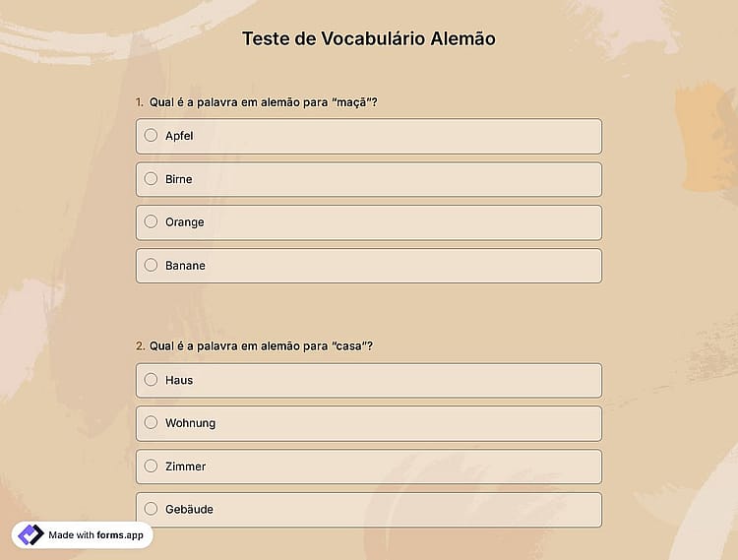Choose the Birne radio option
The width and height of the screenshot is (738, 560).
[151, 179]
